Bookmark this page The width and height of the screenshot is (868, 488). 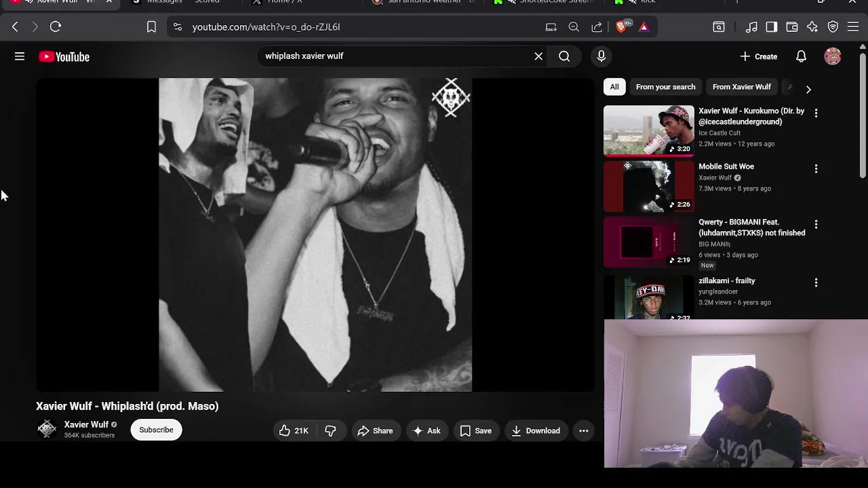(x=151, y=26)
